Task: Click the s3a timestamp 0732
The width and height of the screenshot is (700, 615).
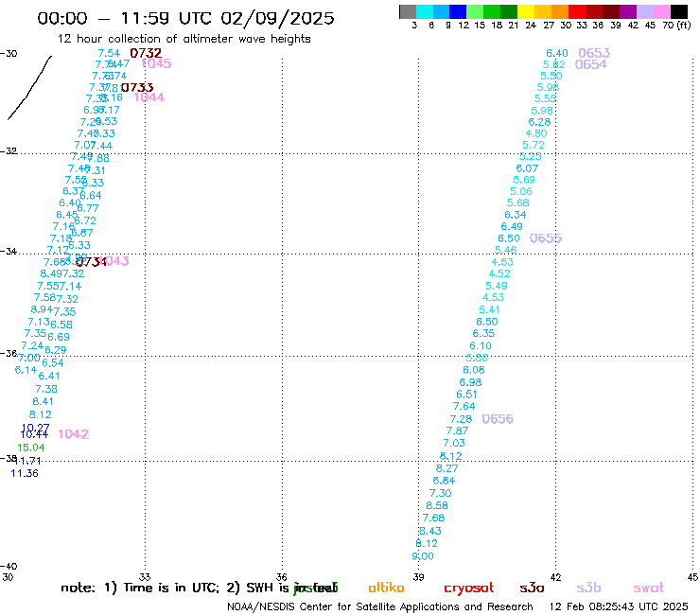Action: pyautogui.click(x=146, y=53)
